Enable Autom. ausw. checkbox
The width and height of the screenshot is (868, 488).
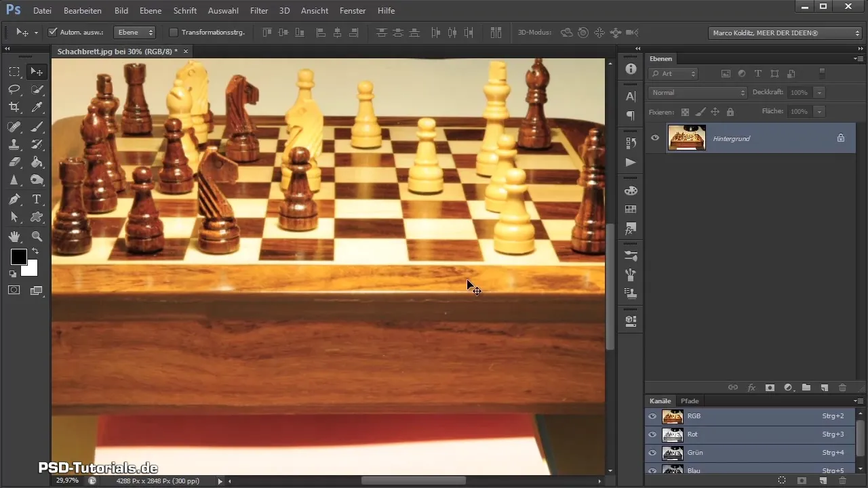(x=53, y=32)
